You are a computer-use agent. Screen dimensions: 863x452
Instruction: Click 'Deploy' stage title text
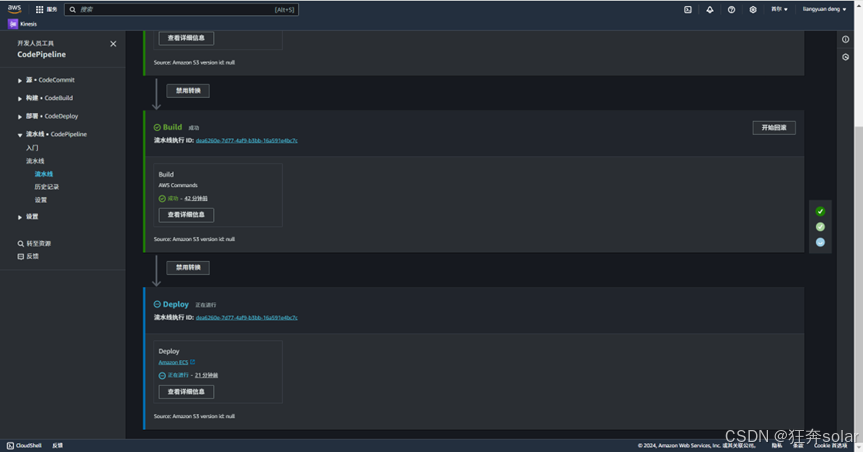click(x=176, y=304)
